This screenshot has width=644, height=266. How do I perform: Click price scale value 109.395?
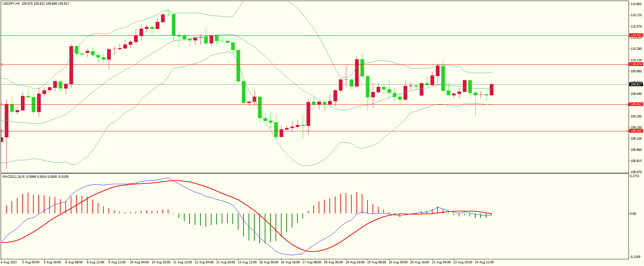pyautogui.click(x=636, y=117)
